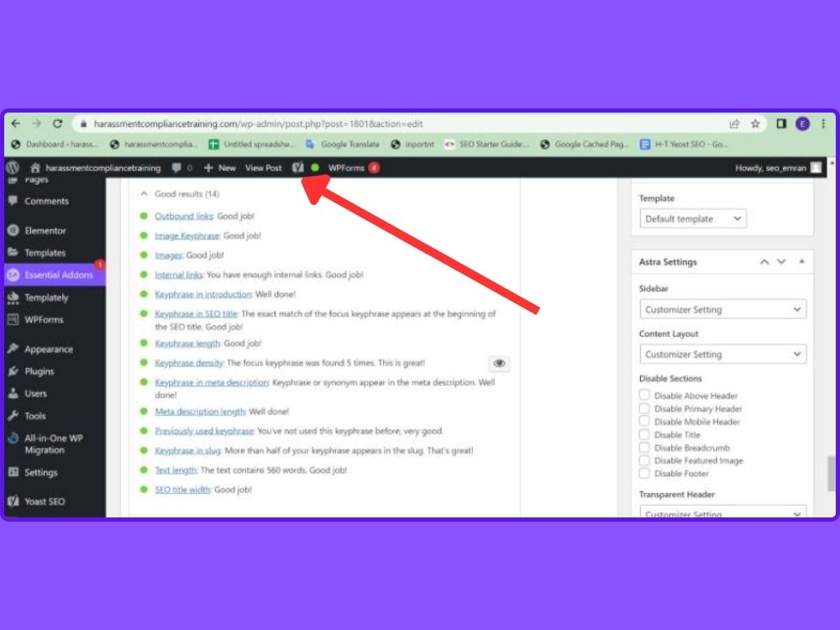Image resolution: width=840 pixels, height=630 pixels.
Task: Open the Default template dropdown
Action: point(693,218)
